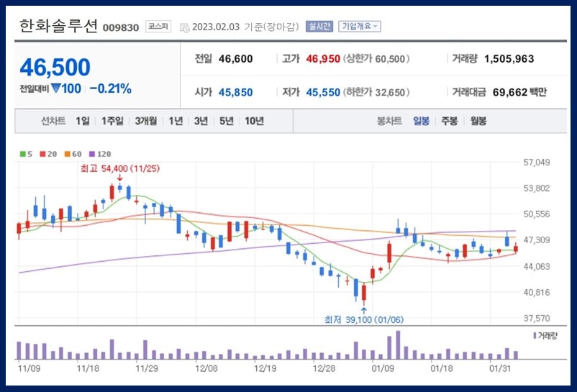Click the upper limit 상한가 60,500 text
Screen dimensions: 577x392
(x=376, y=59)
